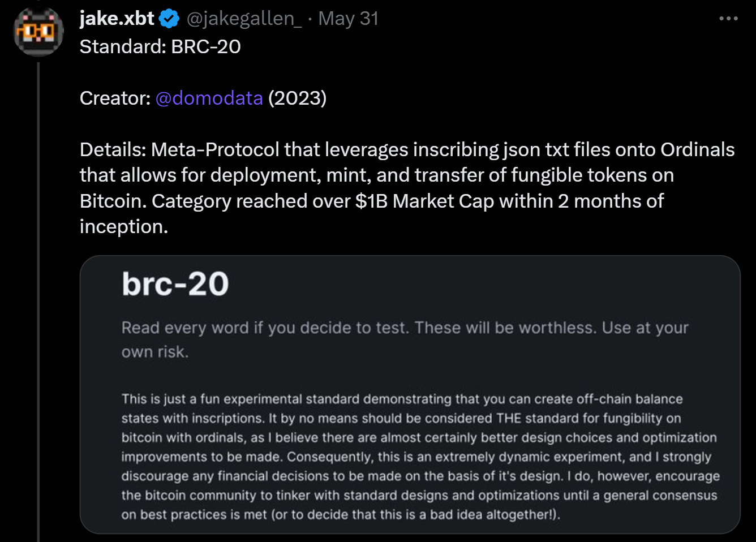
Task: Click the "Standard: BRC-20" tweet line
Action: [x=160, y=46]
